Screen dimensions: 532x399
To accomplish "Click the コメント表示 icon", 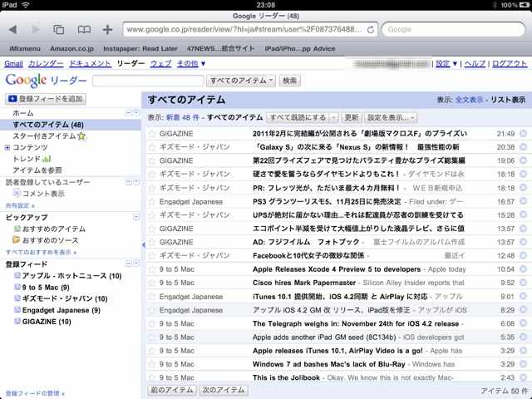I will 17,194.
